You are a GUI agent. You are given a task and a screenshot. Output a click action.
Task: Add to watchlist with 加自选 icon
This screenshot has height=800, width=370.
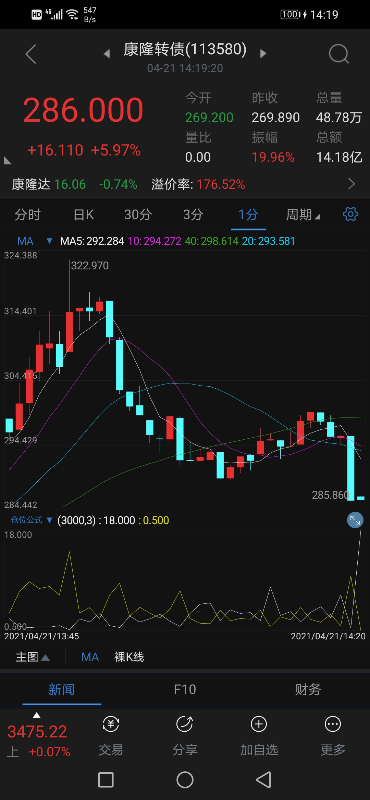pyautogui.click(x=259, y=723)
